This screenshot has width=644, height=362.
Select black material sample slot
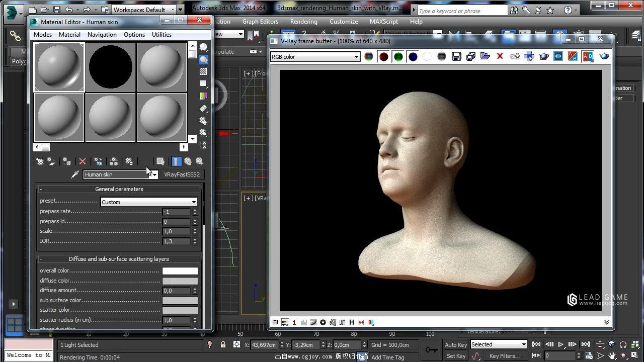click(110, 67)
